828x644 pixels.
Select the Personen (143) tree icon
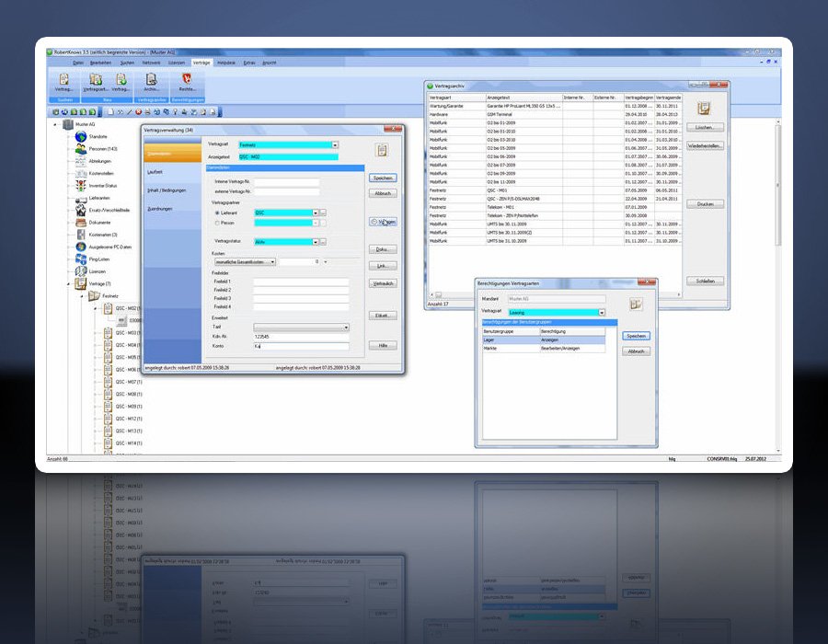[81, 149]
